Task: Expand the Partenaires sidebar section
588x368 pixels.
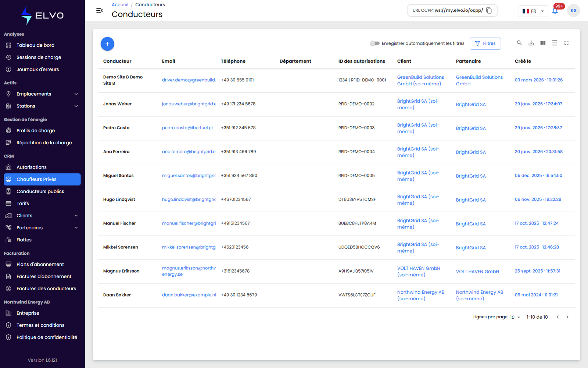Action: pyautogui.click(x=42, y=228)
